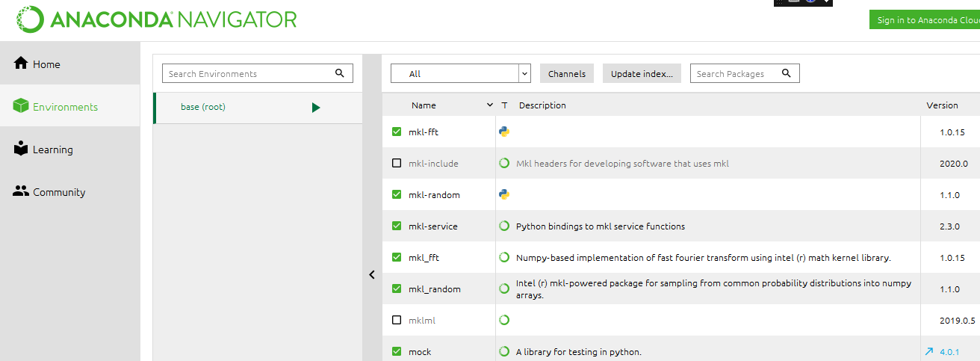Viewport: 980px width, 361px height.
Task: Focus the Search Environments field
Action: [x=258, y=73]
